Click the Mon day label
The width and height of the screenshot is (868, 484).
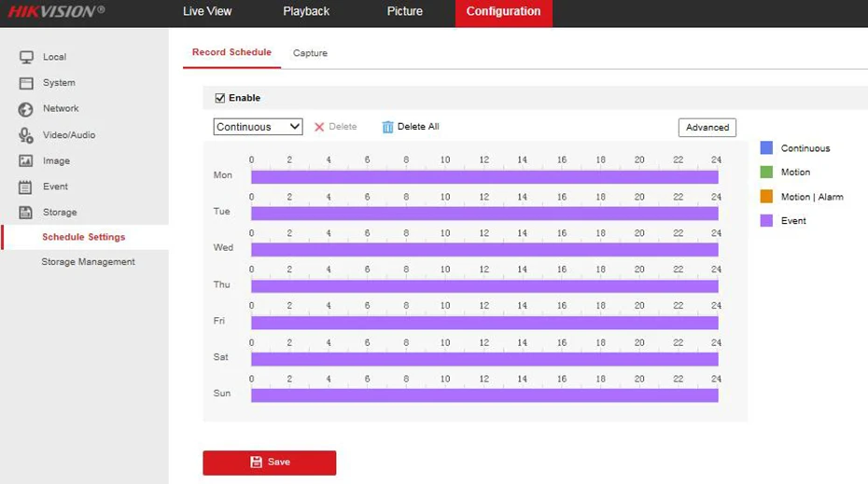click(x=222, y=174)
